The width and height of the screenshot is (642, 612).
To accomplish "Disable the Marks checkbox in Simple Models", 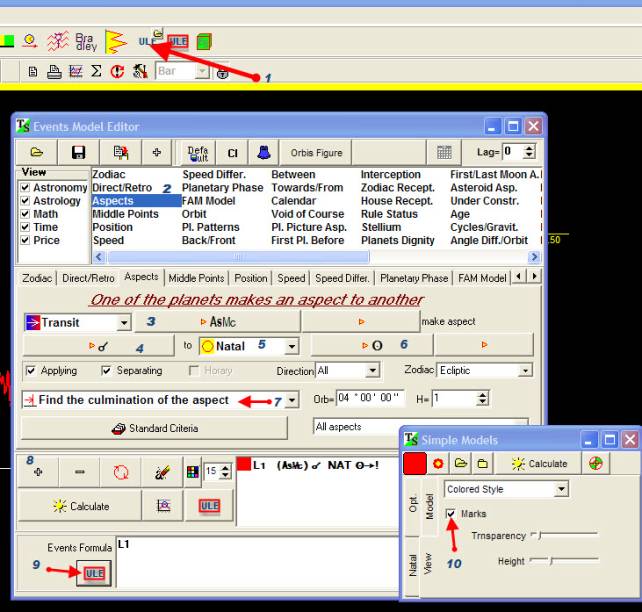I will tap(451, 514).
